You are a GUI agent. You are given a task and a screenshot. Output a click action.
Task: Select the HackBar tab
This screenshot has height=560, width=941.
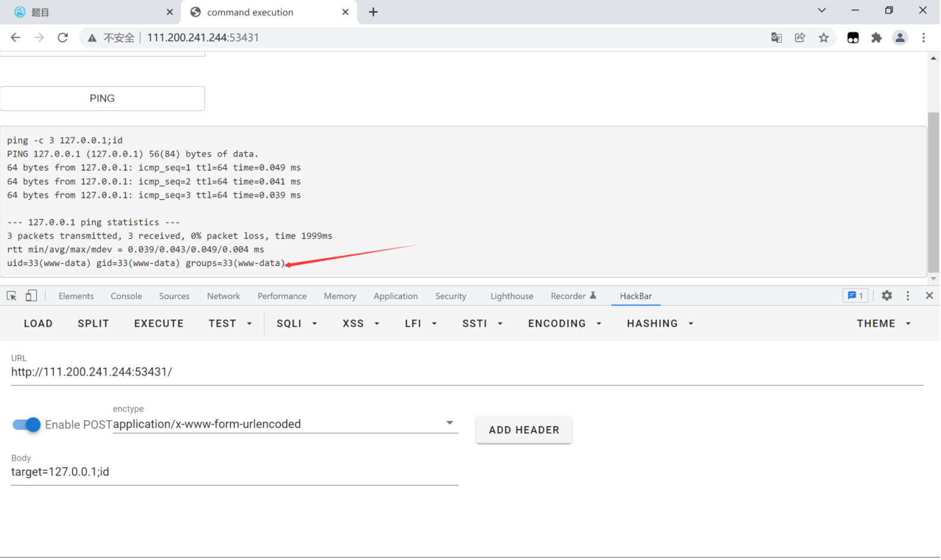pos(635,296)
